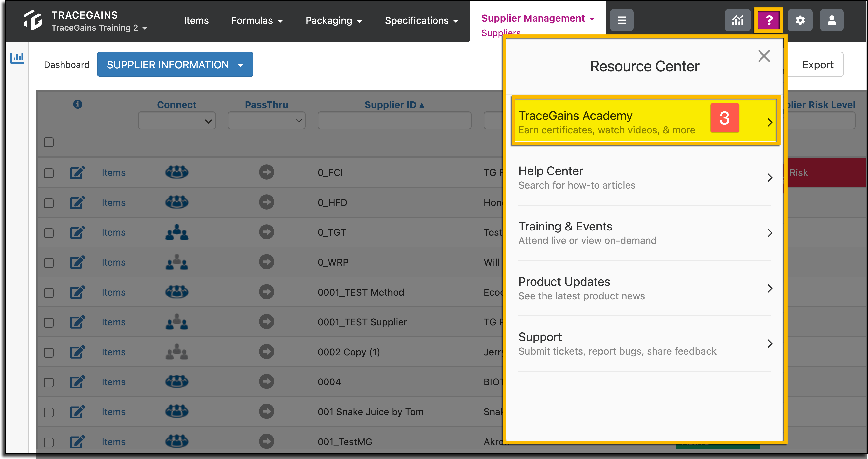Viewport: 868px width, 459px height.
Task: Check the 0_WRP row checkbox
Action: pos(49,263)
